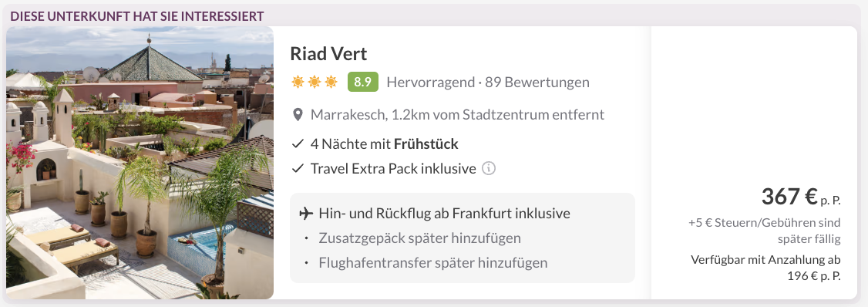Click the checkmark beside Travel Extra Pack

pyautogui.click(x=298, y=168)
